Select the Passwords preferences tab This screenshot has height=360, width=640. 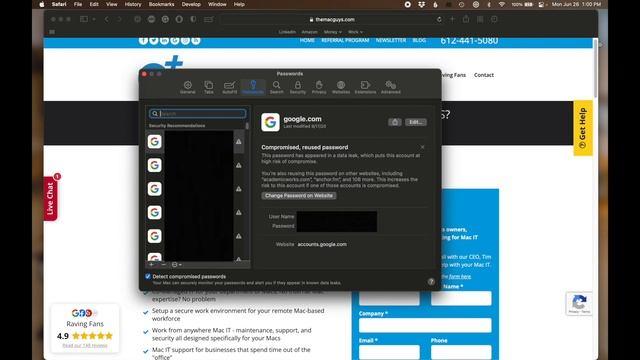click(253, 87)
